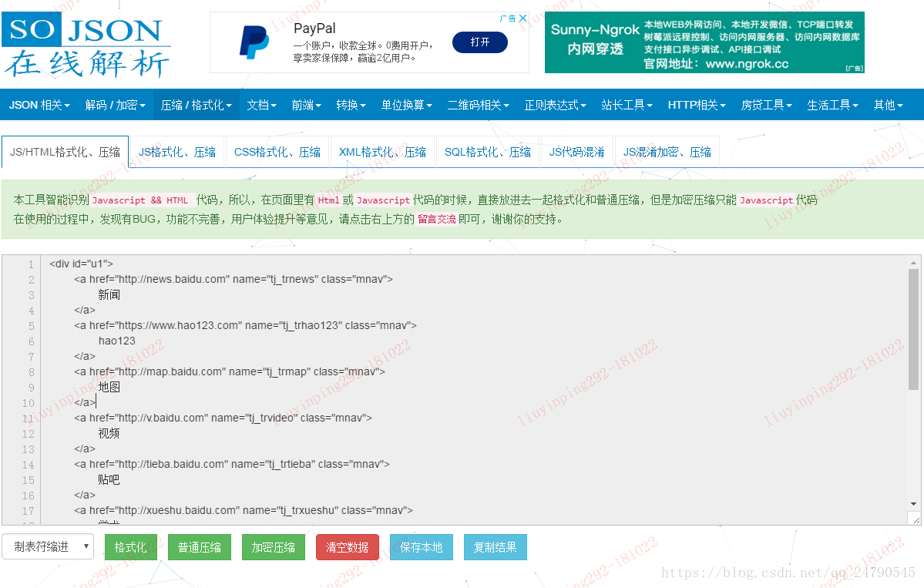Click the code line containing map.baidu.com
Viewport: 924px width, 588px height.
(x=229, y=371)
